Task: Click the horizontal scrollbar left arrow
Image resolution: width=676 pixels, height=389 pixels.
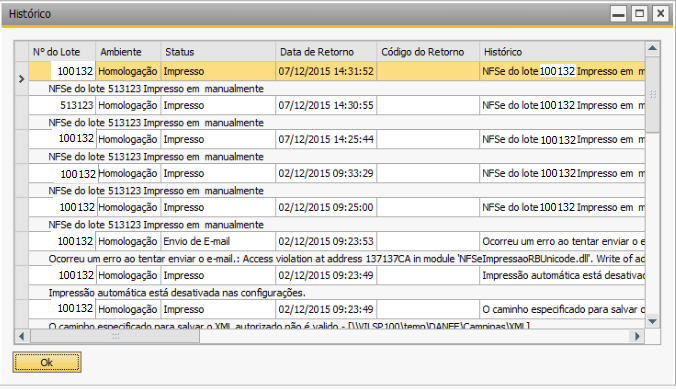Action: (22, 336)
